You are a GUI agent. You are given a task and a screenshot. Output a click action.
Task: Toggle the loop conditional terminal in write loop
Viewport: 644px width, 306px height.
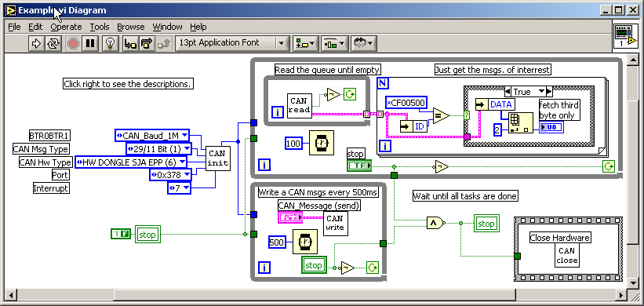[373, 268]
